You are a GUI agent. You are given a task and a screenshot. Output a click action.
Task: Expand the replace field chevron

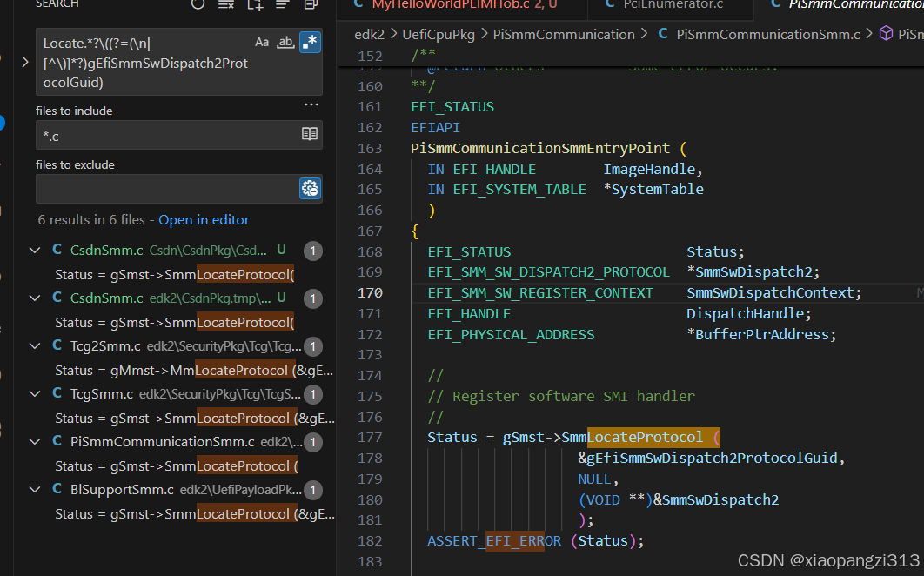(24, 62)
